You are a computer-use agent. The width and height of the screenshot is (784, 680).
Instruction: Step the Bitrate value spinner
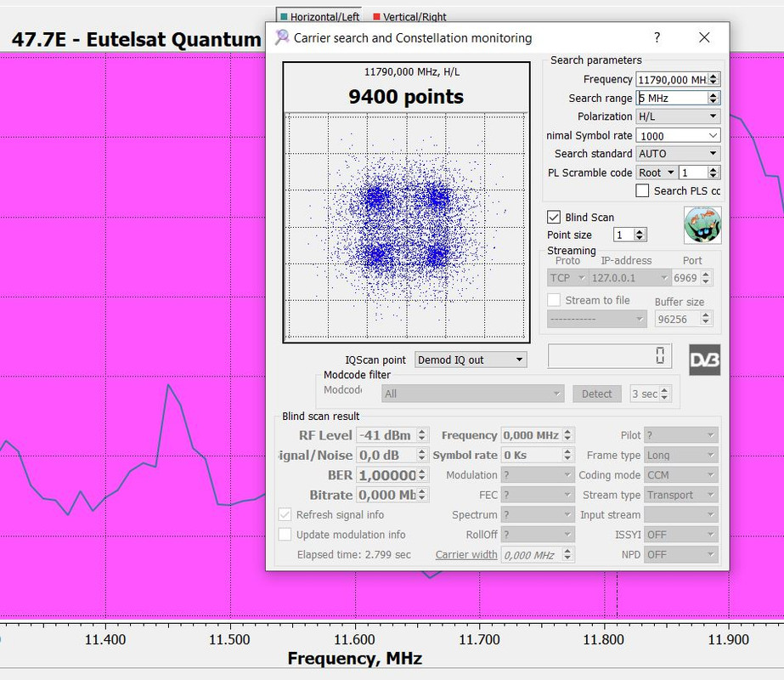[x=422, y=495]
